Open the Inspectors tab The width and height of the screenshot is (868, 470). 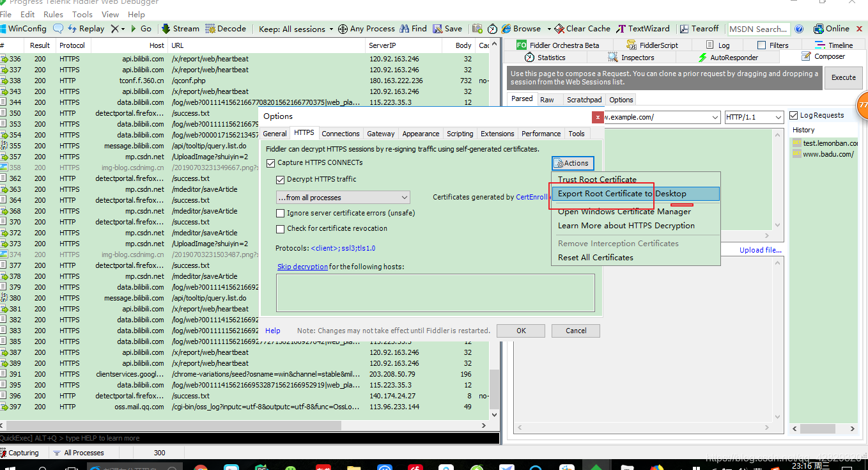pos(631,58)
